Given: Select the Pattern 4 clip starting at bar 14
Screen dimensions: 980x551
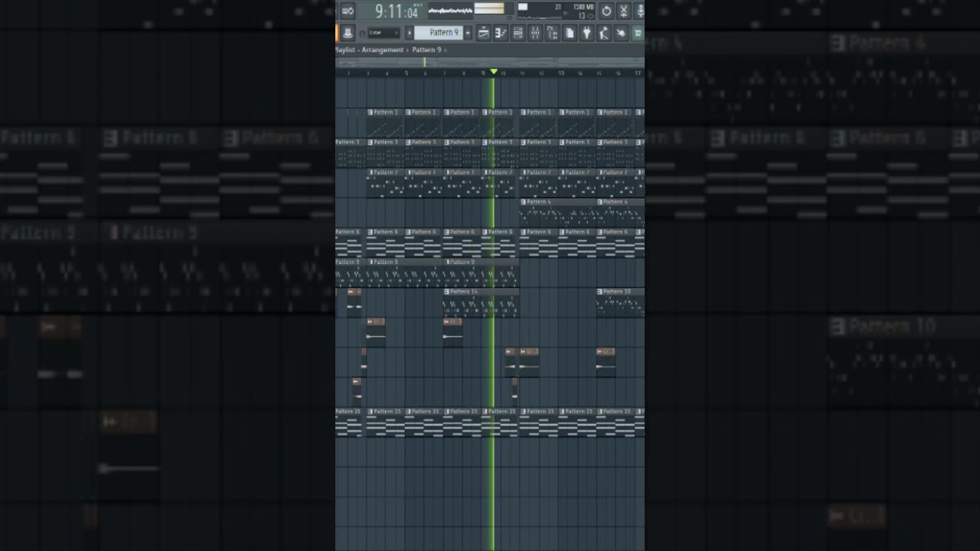Looking at the screenshot, I should click(621, 212).
